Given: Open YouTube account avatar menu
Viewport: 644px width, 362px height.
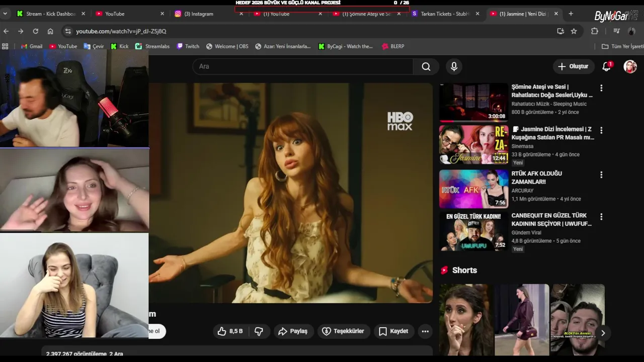Looking at the screenshot, I should pos(630,66).
